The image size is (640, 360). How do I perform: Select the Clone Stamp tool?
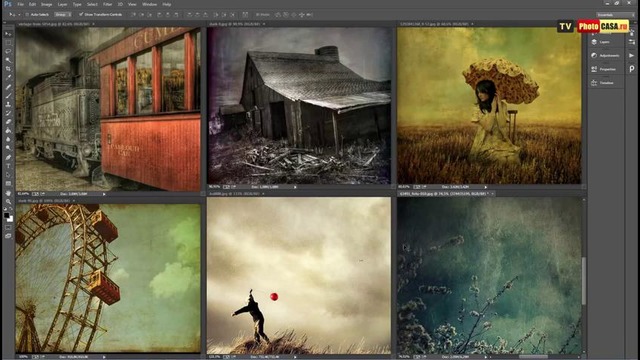(8, 104)
